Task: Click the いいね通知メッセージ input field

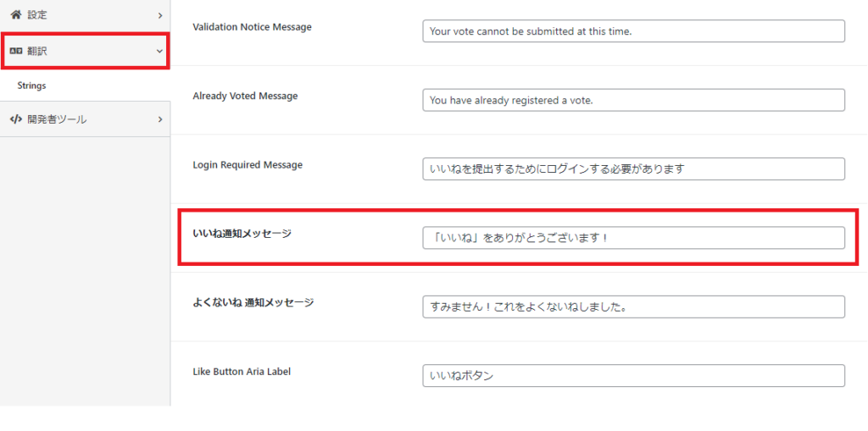Action: pos(633,237)
